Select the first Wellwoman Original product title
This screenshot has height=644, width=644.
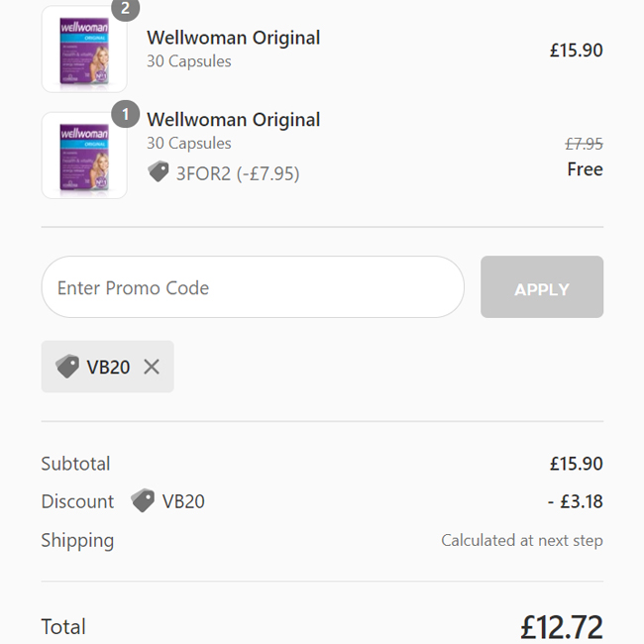(233, 38)
